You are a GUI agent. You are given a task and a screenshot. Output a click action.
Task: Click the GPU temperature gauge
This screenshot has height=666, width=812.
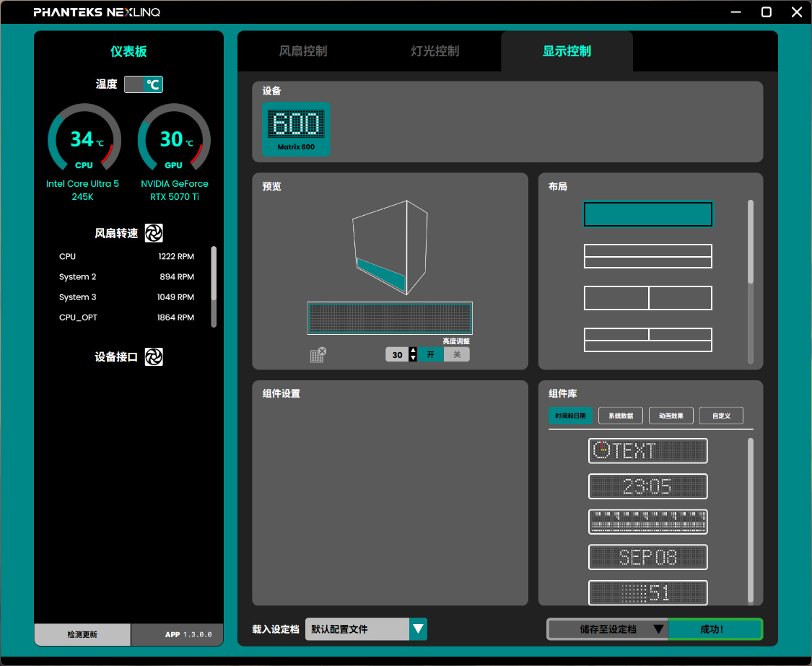click(173, 138)
